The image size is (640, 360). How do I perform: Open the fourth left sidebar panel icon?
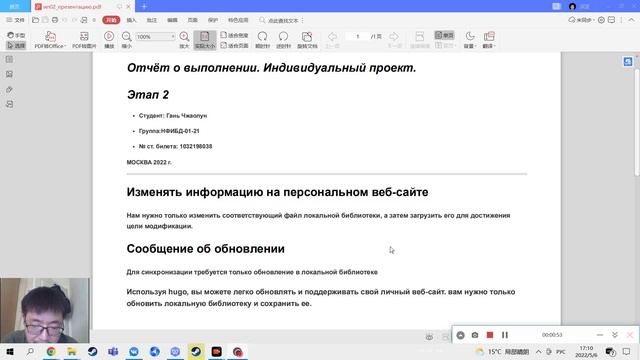pyautogui.click(x=9, y=104)
